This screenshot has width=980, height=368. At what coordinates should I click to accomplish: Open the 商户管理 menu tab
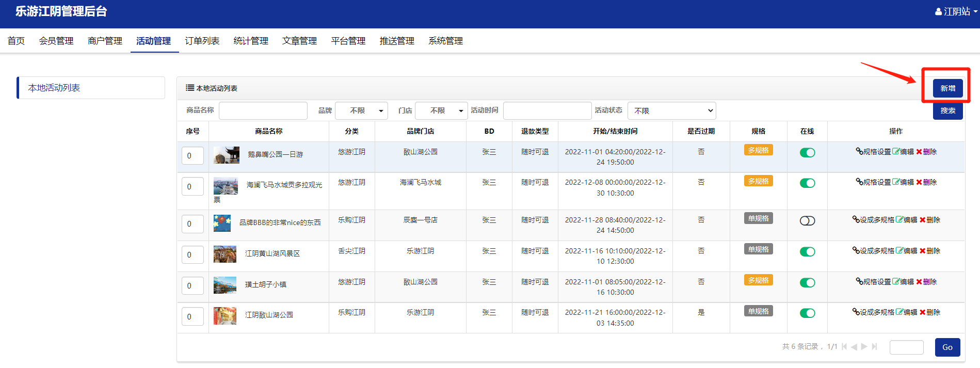coord(105,41)
